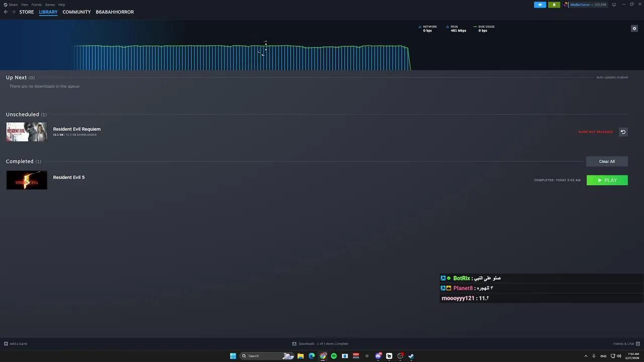Open Spotify from the taskbar
This screenshot has height=362, width=644.
tap(334, 356)
